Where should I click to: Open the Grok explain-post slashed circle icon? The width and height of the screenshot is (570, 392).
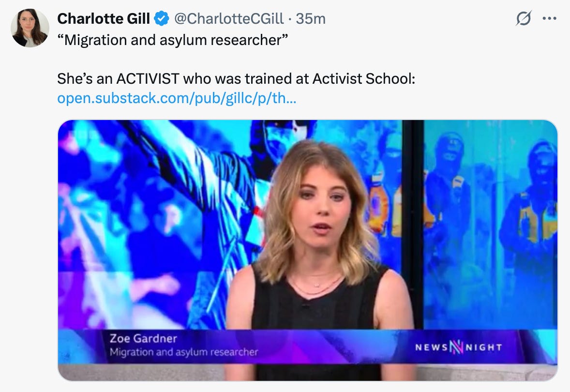[524, 18]
